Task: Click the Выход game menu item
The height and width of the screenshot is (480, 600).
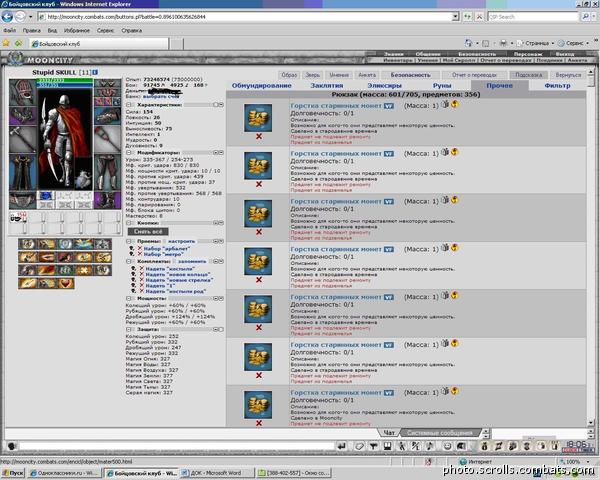Action: [565, 54]
